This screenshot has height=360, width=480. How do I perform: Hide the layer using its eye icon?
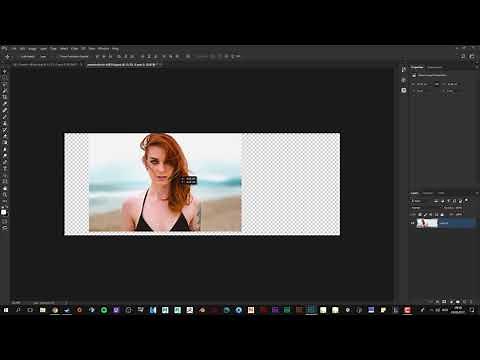click(413, 223)
